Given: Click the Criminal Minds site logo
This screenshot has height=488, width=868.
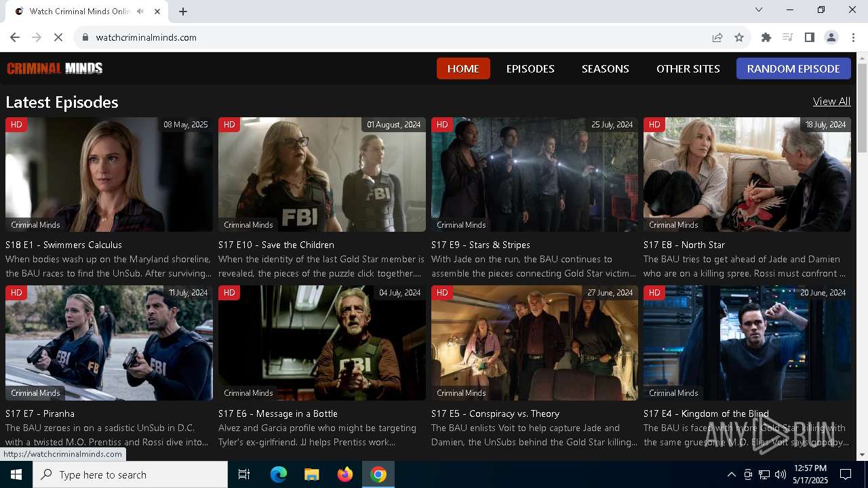Looking at the screenshot, I should coord(55,68).
